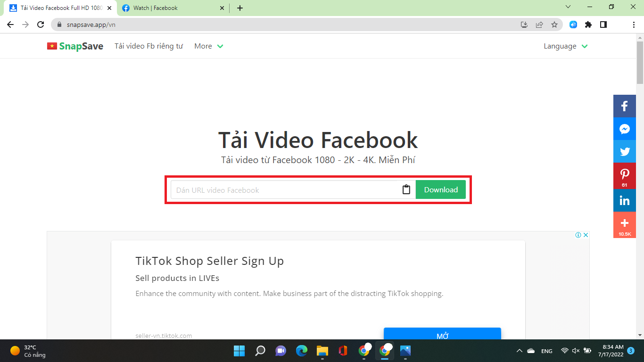Click the SnapSave logo
644x362 pixels.
[75, 46]
